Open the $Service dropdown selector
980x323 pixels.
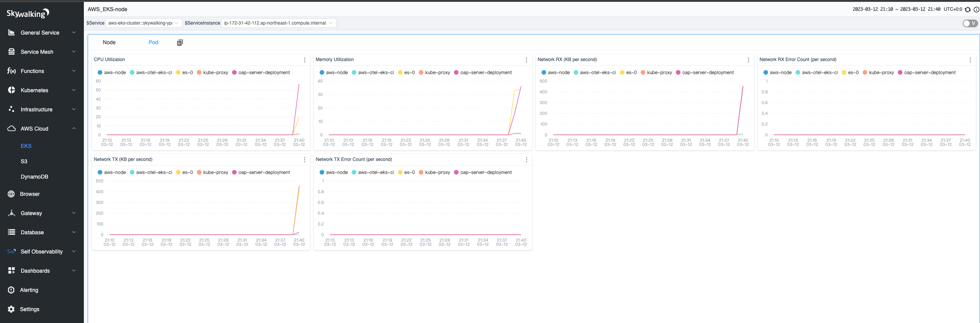143,23
